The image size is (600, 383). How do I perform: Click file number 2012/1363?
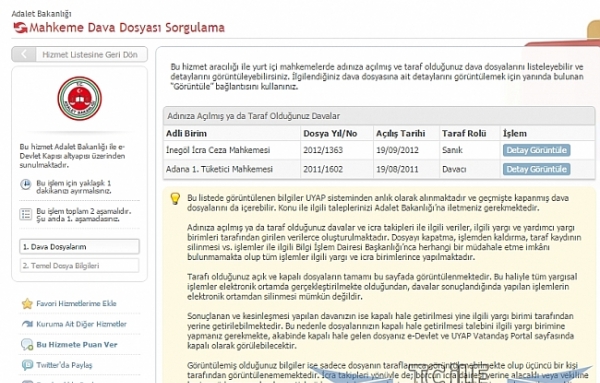[323, 150]
